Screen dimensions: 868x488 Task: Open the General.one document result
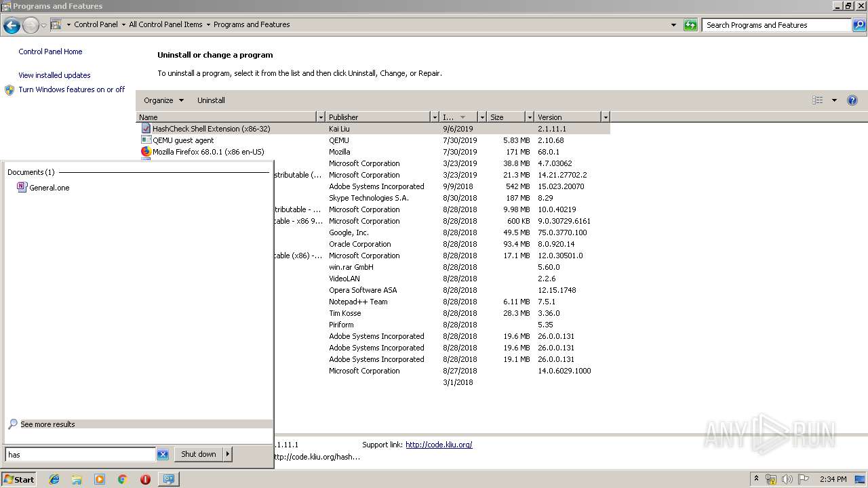pyautogui.click(x=49, y=188)
